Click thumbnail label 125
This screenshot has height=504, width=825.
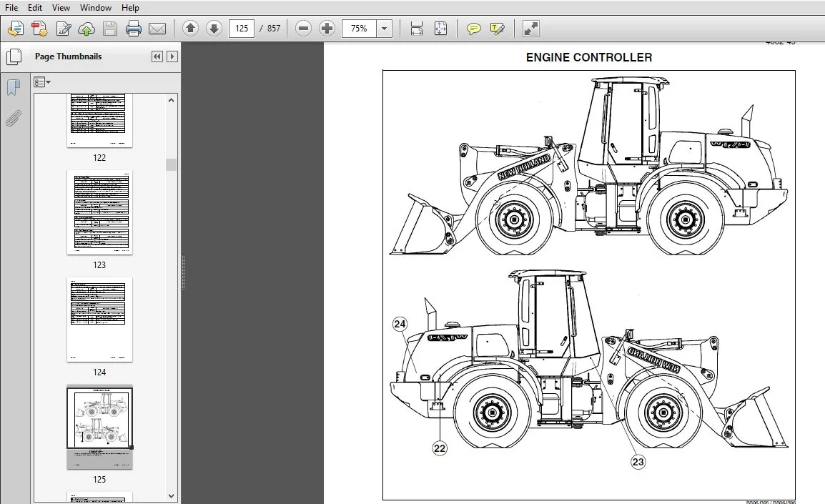tap(99, 479)
